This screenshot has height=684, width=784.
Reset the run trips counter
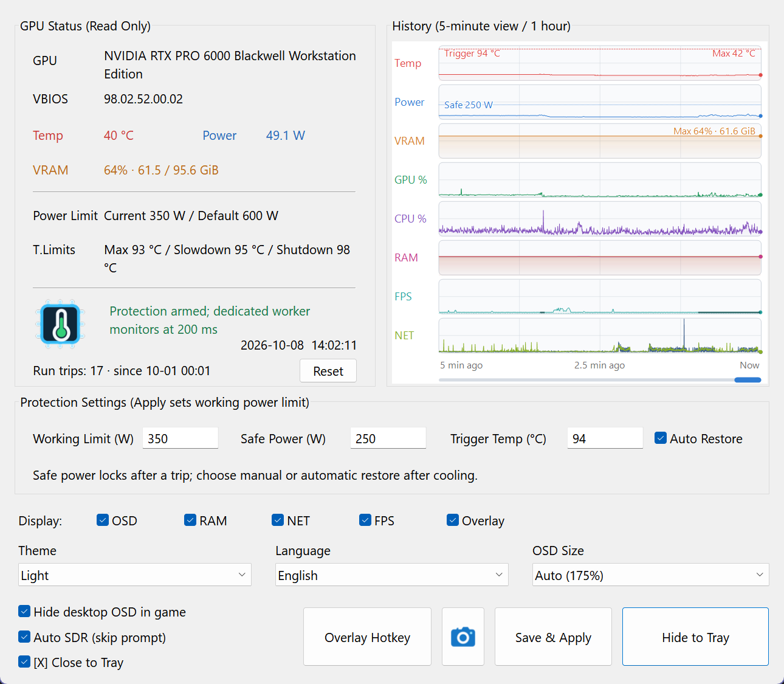pyautogui.click(x=328, y=371)
